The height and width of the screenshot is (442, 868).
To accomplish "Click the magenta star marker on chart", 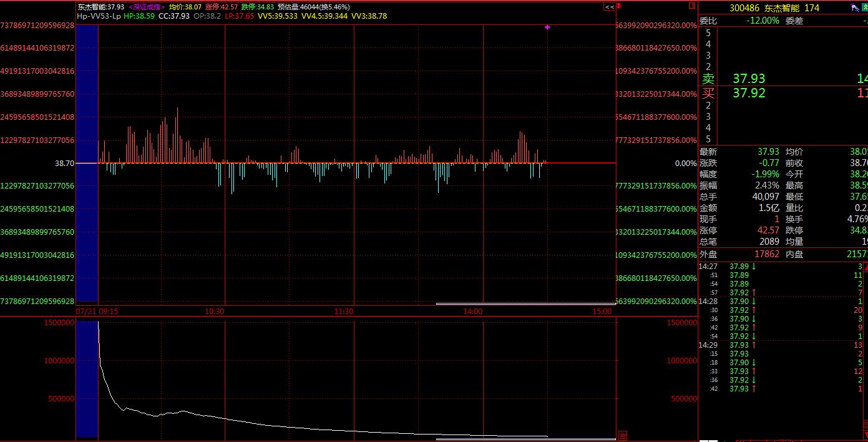I will tap(547, 27).
